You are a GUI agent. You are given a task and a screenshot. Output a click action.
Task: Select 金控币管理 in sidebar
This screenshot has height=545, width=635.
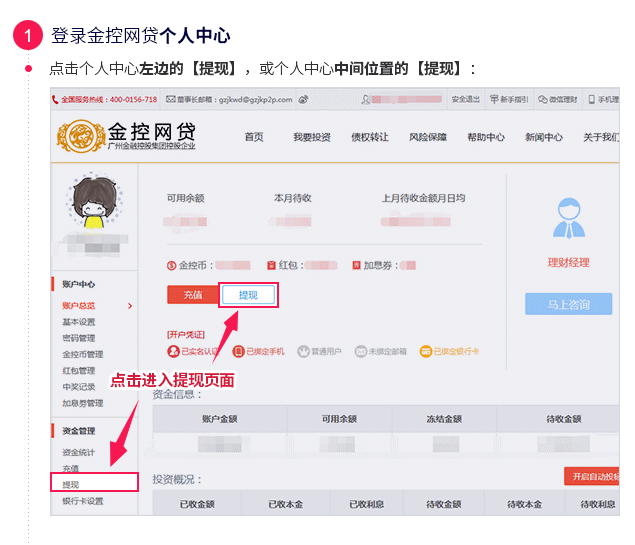point(83,354)
